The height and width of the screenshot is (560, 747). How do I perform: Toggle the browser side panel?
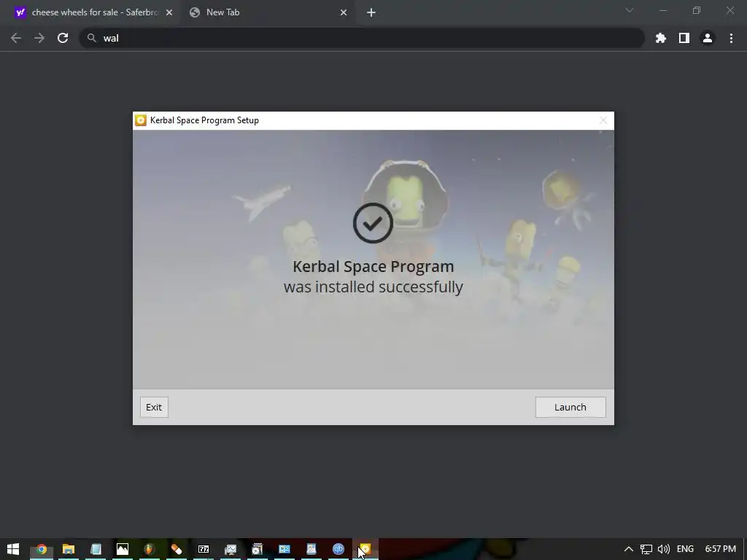click(684, 38)
